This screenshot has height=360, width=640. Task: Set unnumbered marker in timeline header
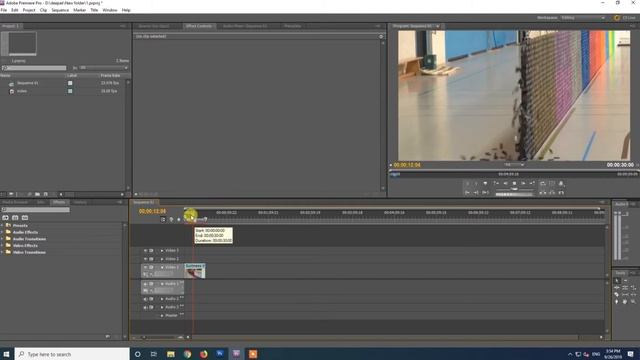tap(179, 220)
